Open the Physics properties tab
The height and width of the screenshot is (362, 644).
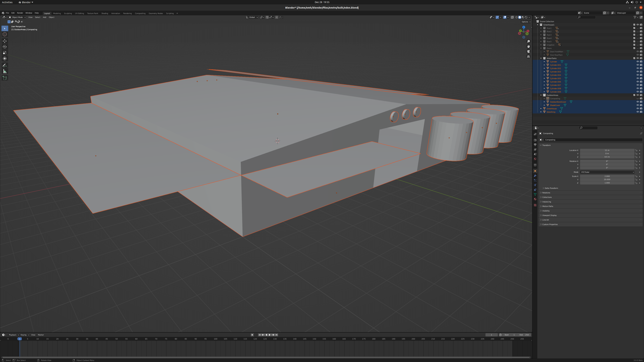click(x=535, y=185)
